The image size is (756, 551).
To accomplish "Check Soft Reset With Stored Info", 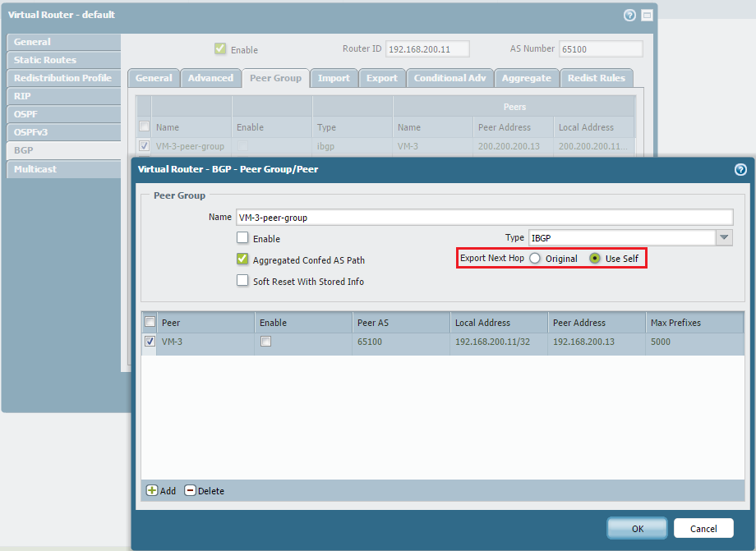I will click(242, 280).
